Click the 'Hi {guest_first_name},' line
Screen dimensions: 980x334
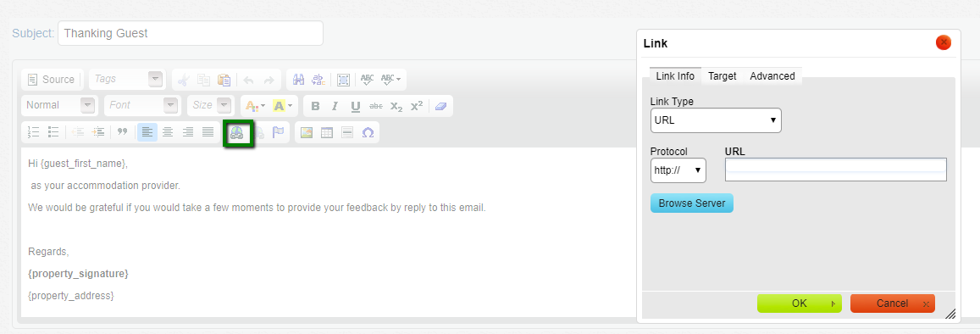pos(77,164)
